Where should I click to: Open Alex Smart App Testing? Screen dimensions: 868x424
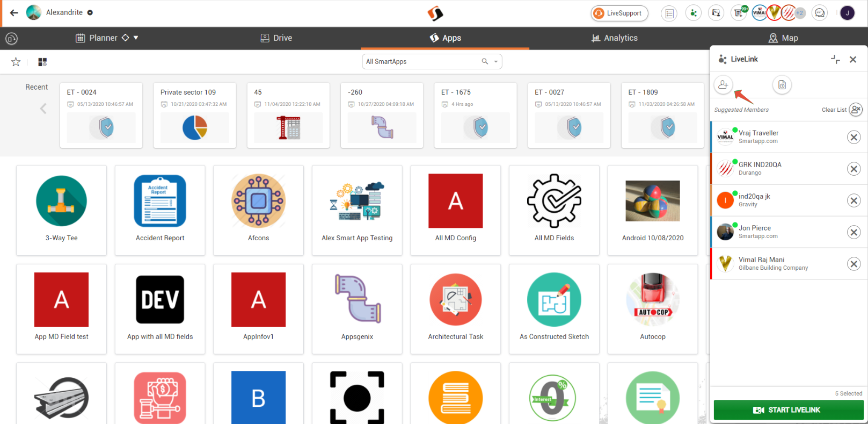tap(357, 210)
